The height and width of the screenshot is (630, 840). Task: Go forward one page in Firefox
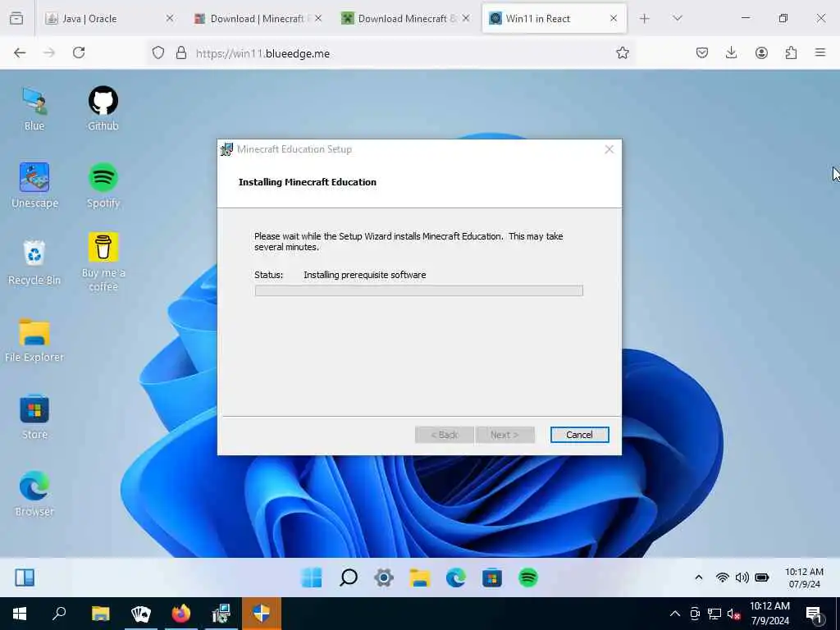49,52
